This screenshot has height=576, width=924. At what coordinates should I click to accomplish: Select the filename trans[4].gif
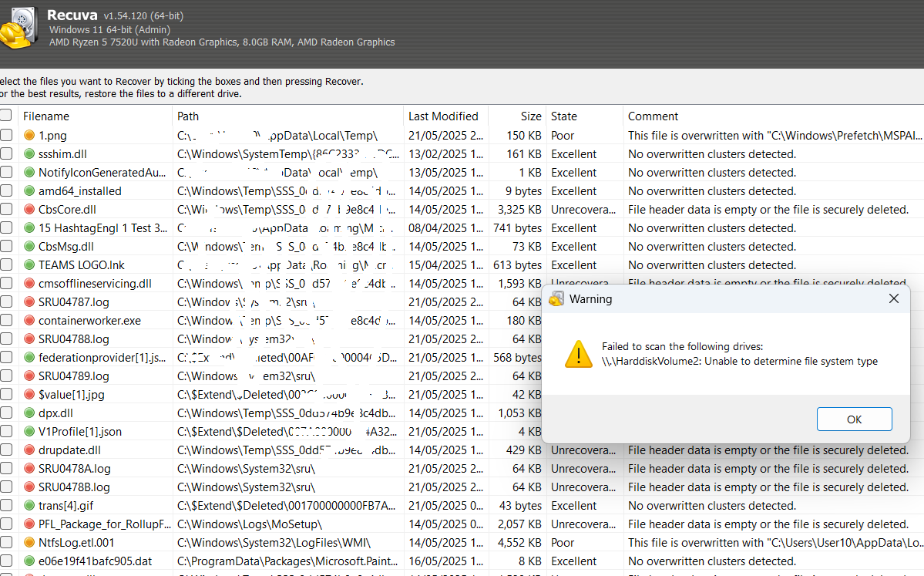pos(66,506)
